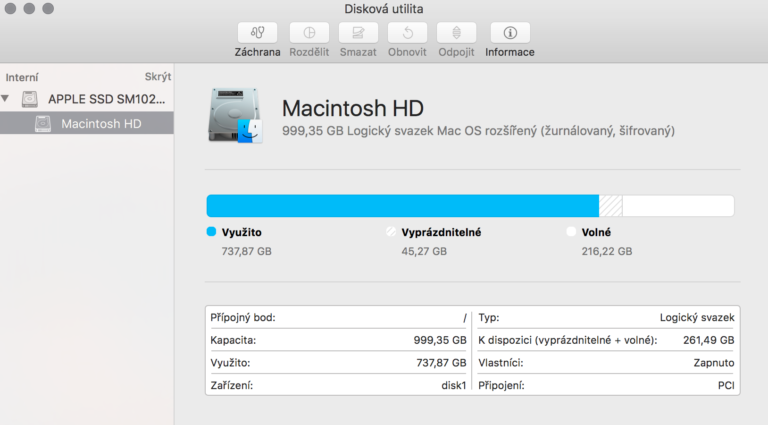Run Záchrana first aid from the toolbar

[x=257, y=33]
